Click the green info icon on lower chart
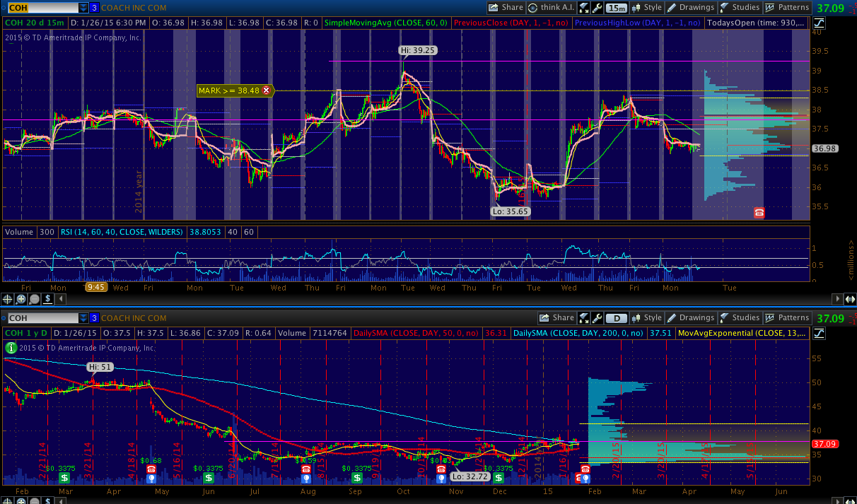 pyautogui.click(x=11, y=347)
